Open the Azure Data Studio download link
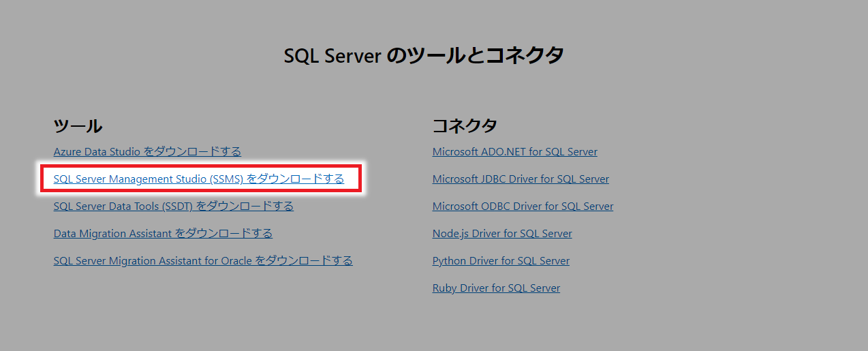The image size is (868, 351). tap(147, 151)
